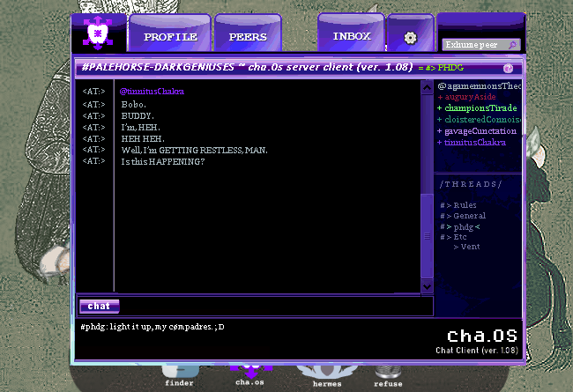
Task: Launch hermes from the dock
Action: [x=326, y=373]
